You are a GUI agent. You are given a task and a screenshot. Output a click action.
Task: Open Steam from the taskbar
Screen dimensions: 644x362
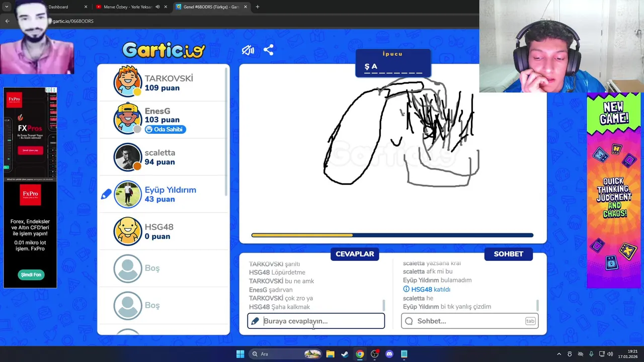click(345, 354)
